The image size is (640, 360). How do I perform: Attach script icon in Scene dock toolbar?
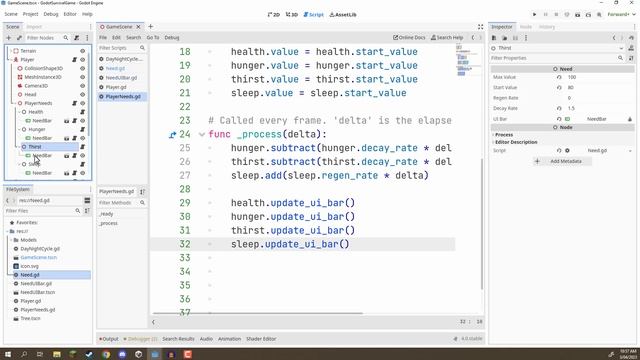click(76, 38)
